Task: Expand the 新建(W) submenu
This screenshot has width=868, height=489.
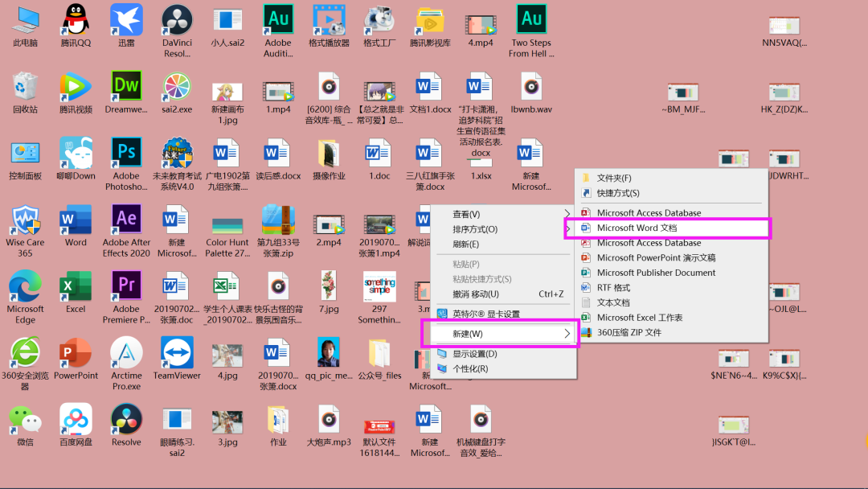Action: [x=500, y=334]
